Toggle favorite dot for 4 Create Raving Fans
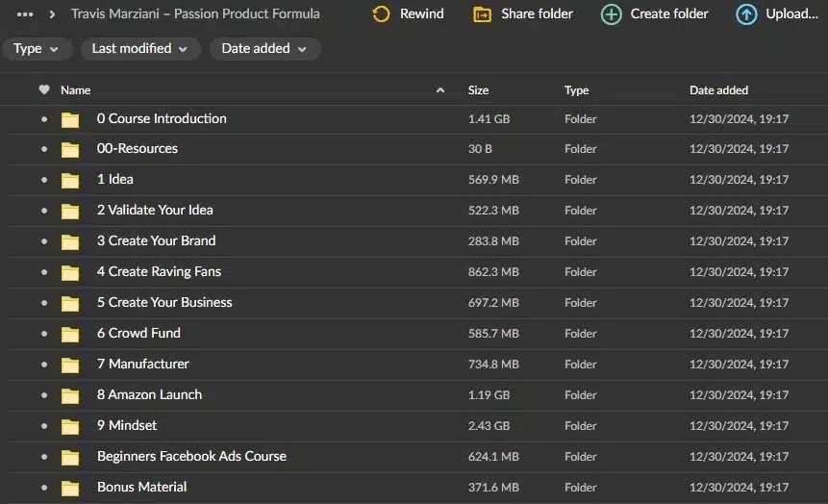 [x=44, y=272]
